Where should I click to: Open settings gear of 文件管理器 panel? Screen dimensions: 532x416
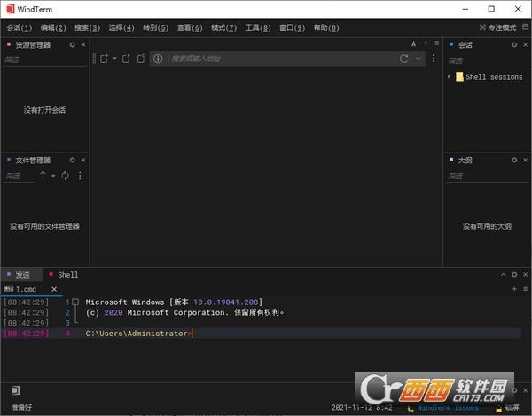(73, 160)
